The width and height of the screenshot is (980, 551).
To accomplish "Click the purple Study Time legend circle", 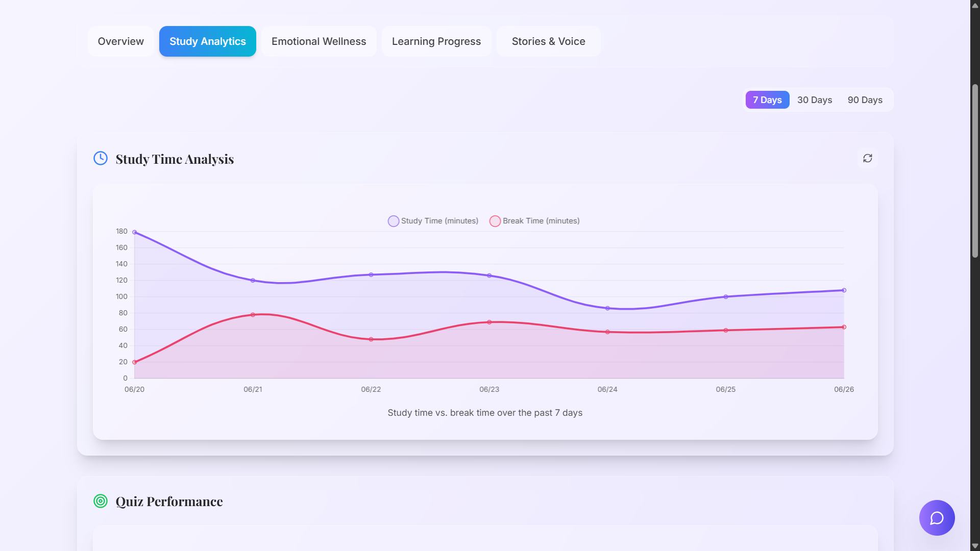I will pos(393,221).
